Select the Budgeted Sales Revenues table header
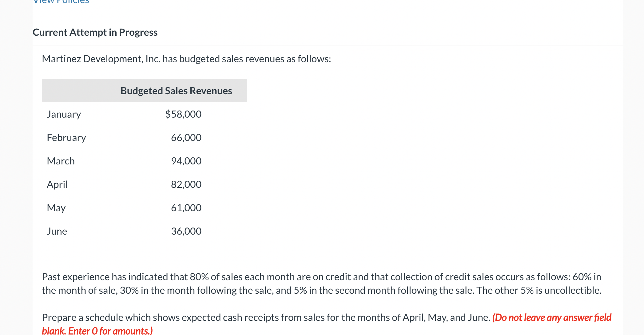This screenshot has width=644, height=335. coord(176,91)
